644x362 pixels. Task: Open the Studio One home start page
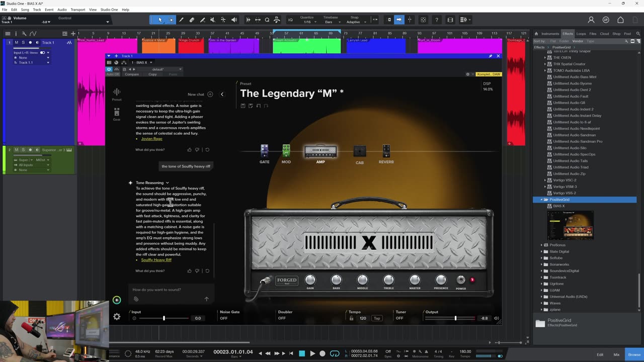(x=620, y=20)
